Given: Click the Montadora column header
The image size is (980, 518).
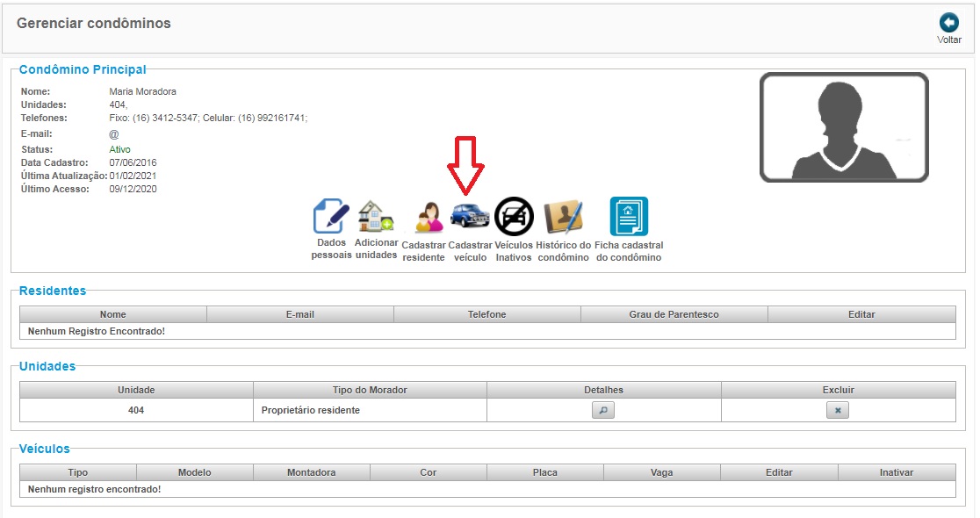Looking at the screenshot, I should coord(311,472).
